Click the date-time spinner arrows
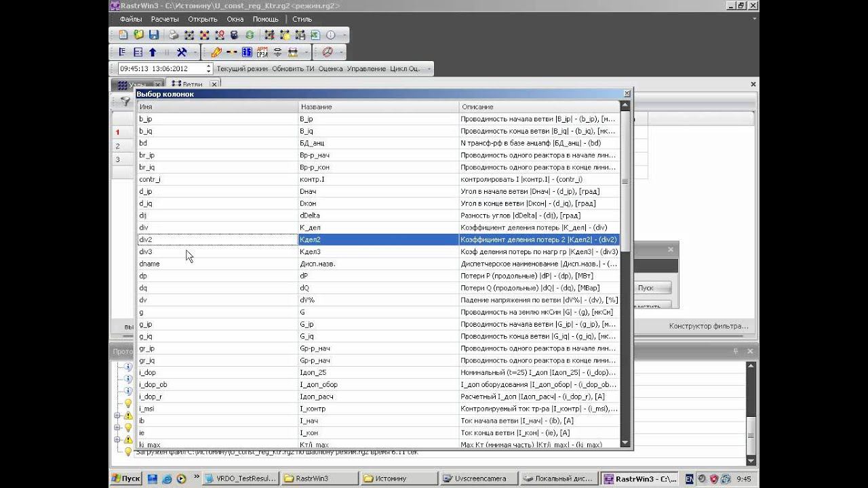868x488 pixels. click(209, 68)
